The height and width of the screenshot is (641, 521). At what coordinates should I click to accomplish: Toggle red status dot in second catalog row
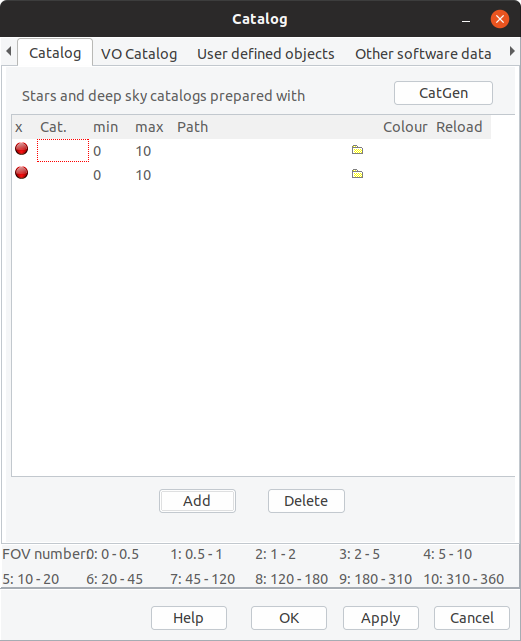point(22,173)
